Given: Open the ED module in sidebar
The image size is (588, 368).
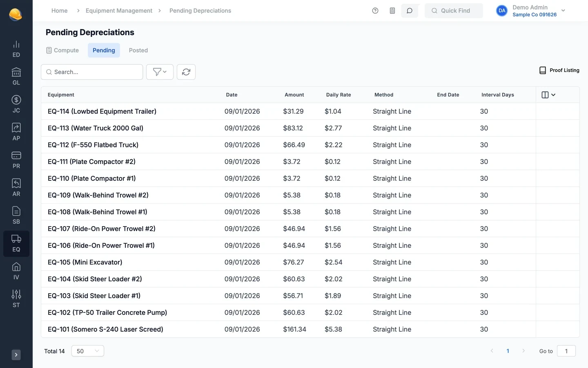Looking at the screenshot, I should click(x=16, y=49).
